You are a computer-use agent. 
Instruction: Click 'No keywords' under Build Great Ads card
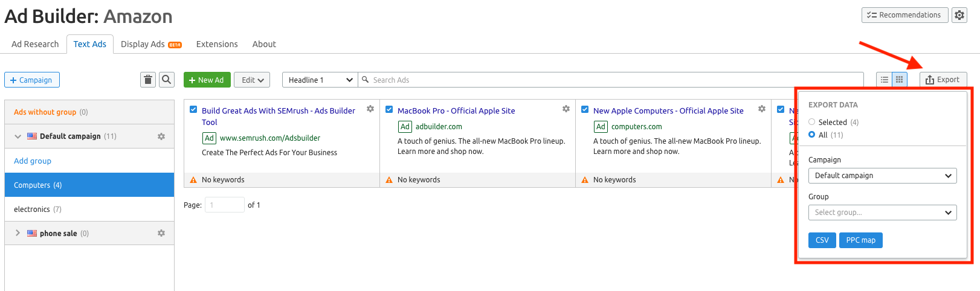[223, 180]
